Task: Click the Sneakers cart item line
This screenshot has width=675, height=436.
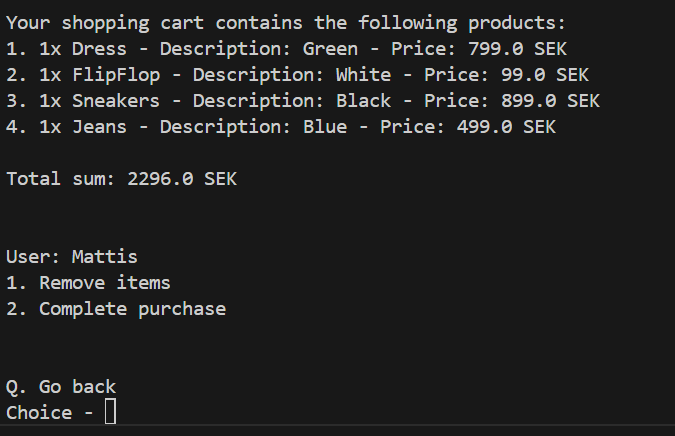Action: click(303, 101)
